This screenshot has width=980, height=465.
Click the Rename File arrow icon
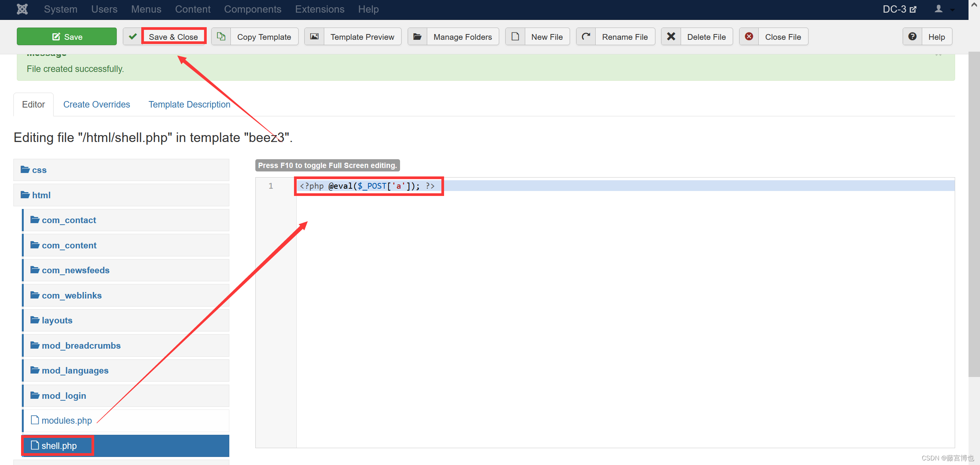[586, 37]
